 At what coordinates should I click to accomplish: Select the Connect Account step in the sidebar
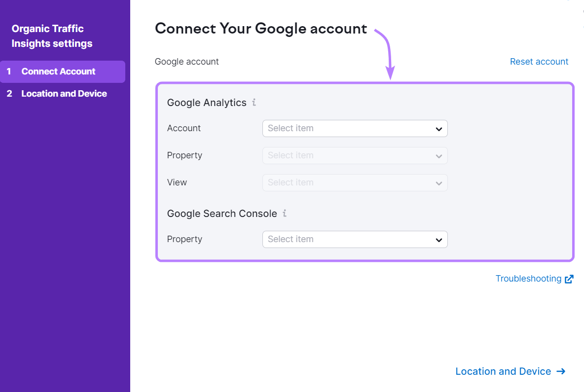[58, 71]
